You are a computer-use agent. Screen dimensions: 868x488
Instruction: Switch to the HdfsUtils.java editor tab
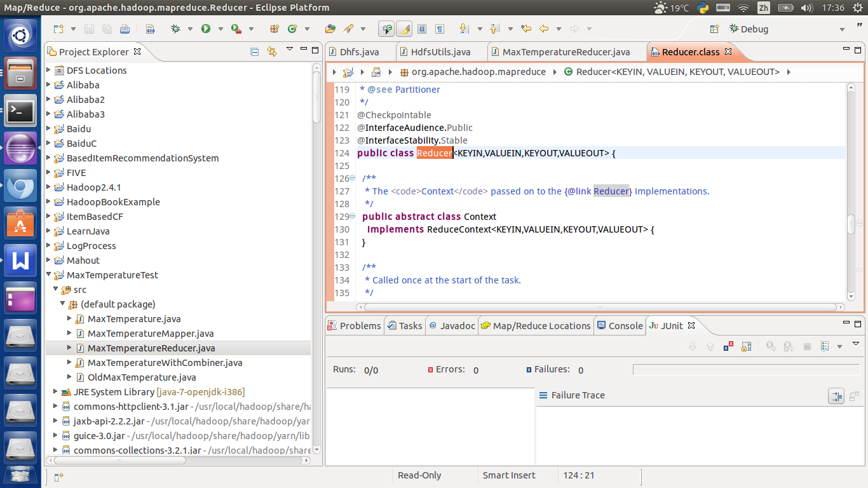click(x=441, y=52)
